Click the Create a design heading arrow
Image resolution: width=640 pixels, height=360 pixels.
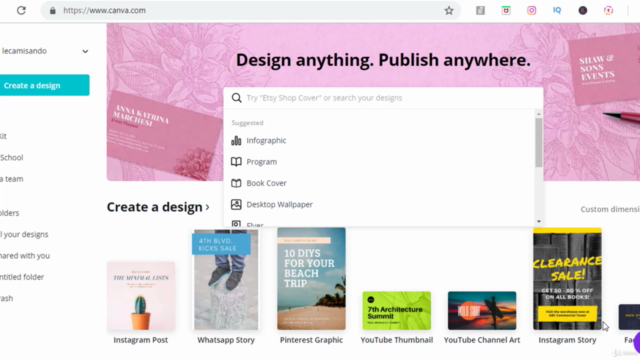click(x=207, y=207)
